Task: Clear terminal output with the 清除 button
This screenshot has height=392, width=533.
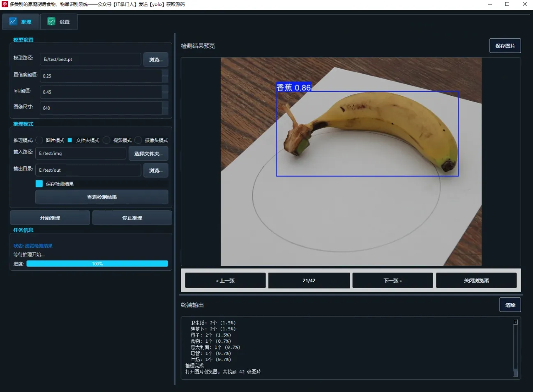Action: 510,305
